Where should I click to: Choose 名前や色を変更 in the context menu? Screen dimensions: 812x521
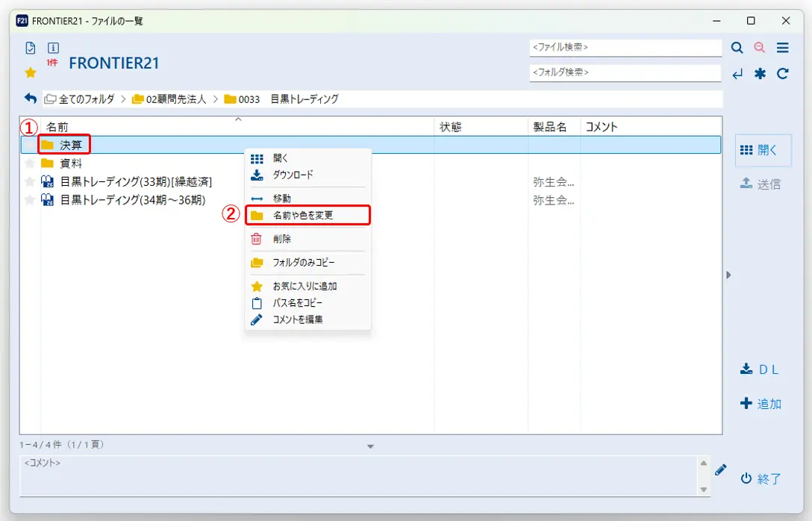point(308,215)
